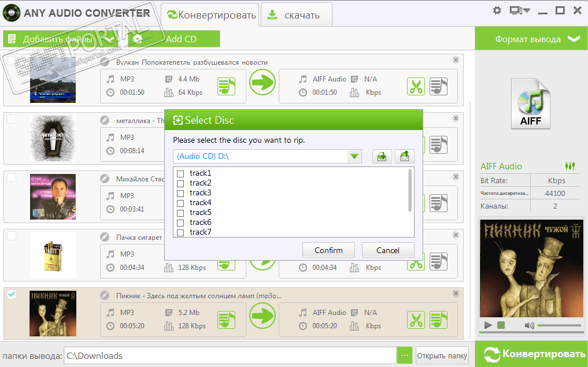Screen dimensions: 588x367
Task: Open output tag icon for Михайлов Стас row
Action: click(x=438, y=203)
